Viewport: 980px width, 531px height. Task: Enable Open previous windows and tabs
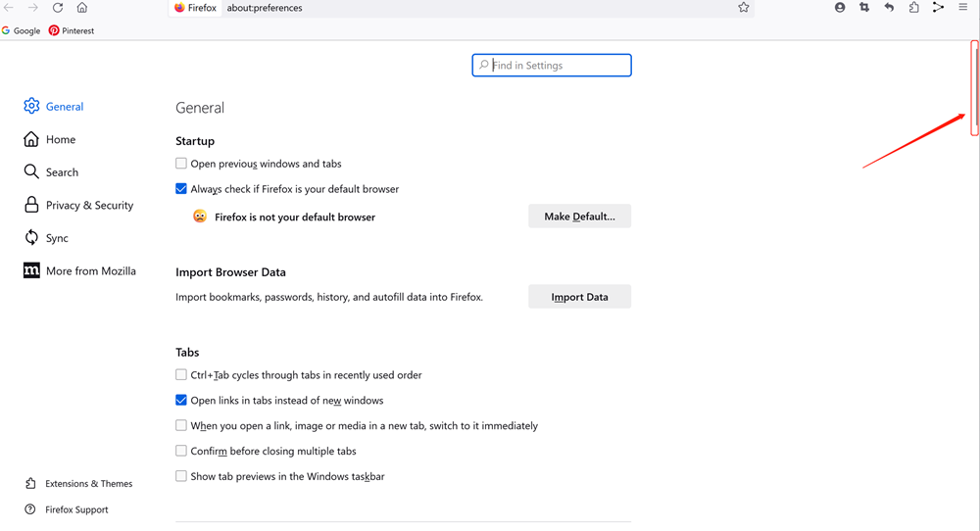tap(181, 163)
